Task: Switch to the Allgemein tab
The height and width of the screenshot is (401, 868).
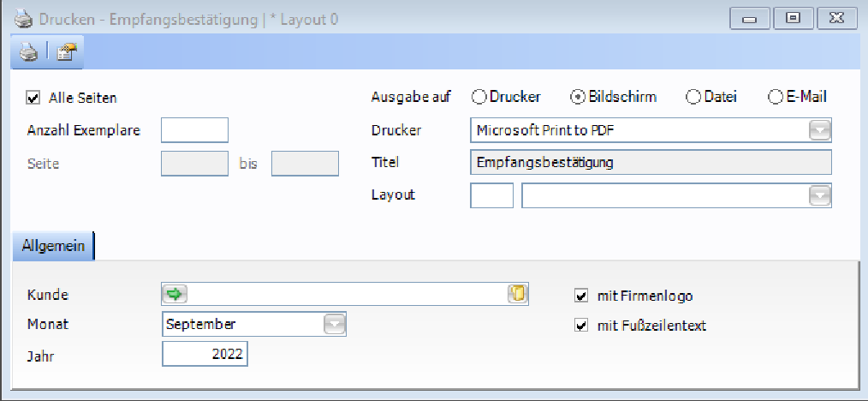Action: click(53, 246)
